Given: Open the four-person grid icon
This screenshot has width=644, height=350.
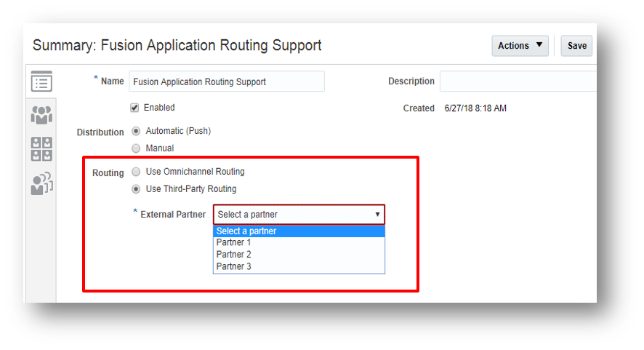Looking at the screenshot, I should click(41, 149).
